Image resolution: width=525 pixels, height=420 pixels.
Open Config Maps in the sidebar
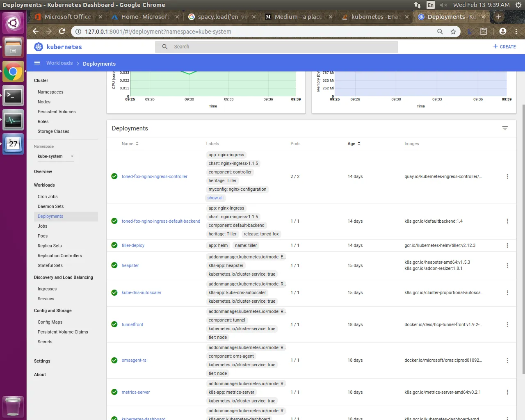click(50, 322)
